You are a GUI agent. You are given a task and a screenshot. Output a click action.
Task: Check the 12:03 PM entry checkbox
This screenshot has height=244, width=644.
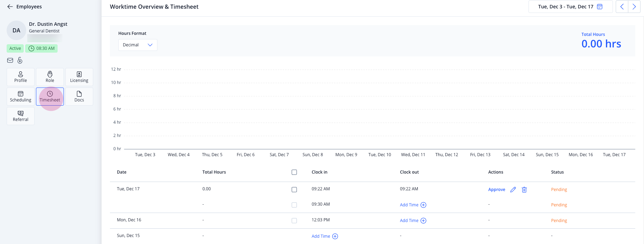[x=294, y=221]
